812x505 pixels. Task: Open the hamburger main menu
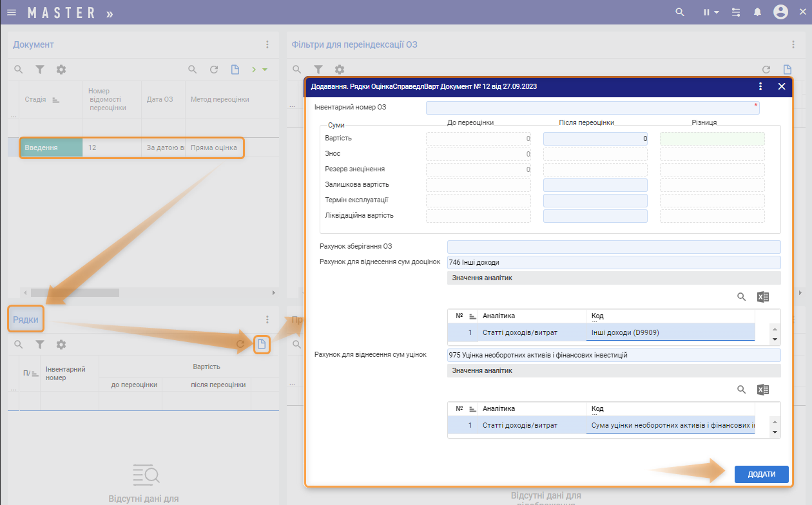12,12
